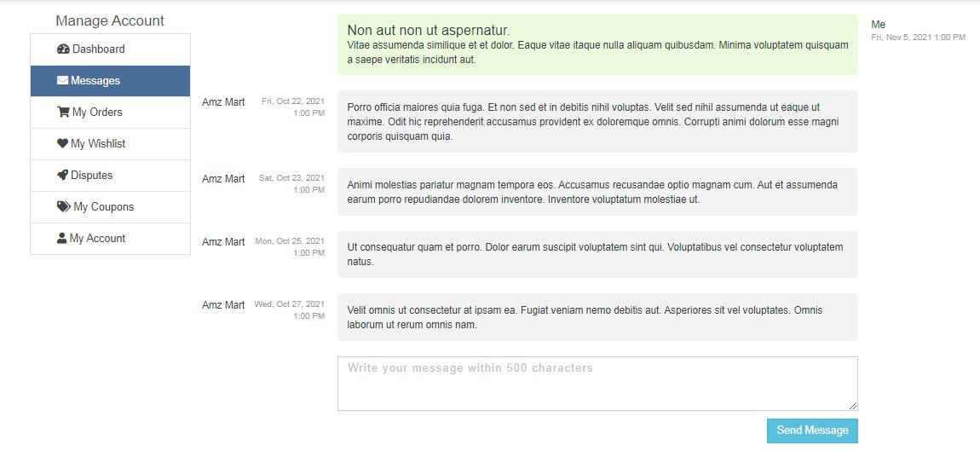Viewport: 980px width, 451px height.
Task: Go to My Orders in sidebar
Action: (110, 113)
